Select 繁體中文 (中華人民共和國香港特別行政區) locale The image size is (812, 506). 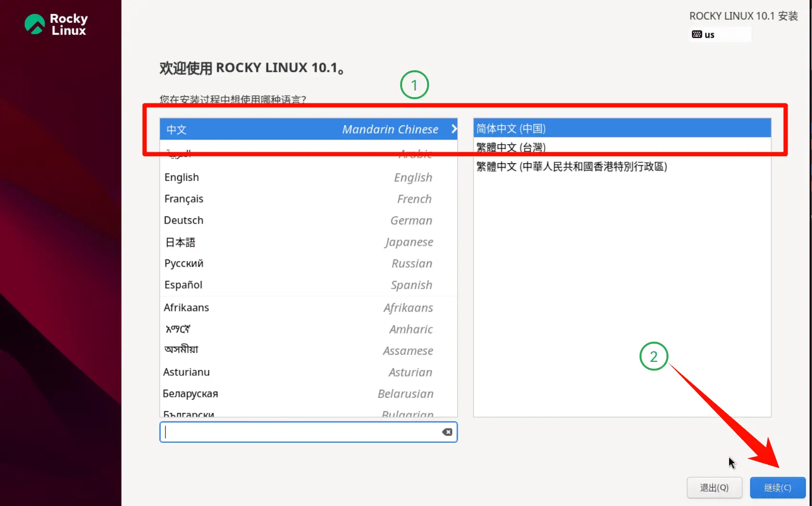click(x=622, y=167)
